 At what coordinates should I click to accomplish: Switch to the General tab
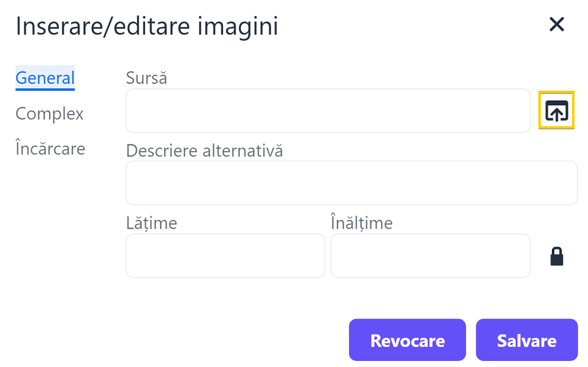(x=45, y=78)
